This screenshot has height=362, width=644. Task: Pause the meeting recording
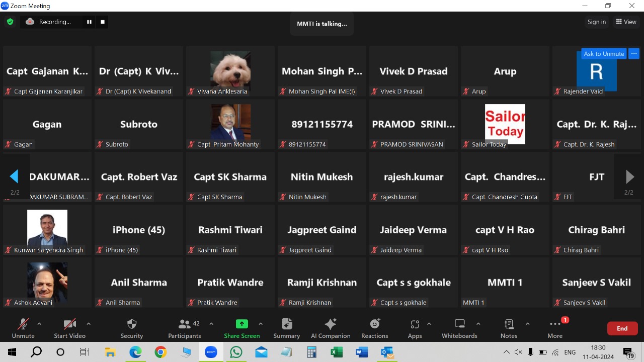tap(89, 22)
